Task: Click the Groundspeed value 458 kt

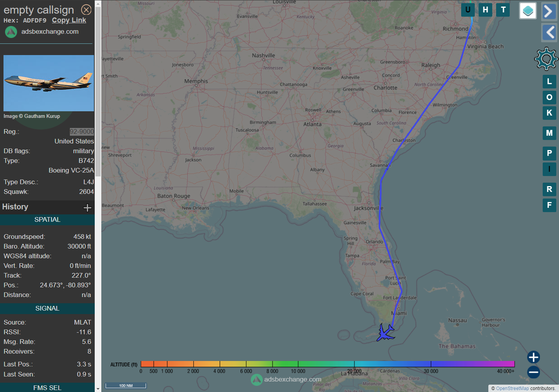Action: pyautogui.click(x=82, y=237)
